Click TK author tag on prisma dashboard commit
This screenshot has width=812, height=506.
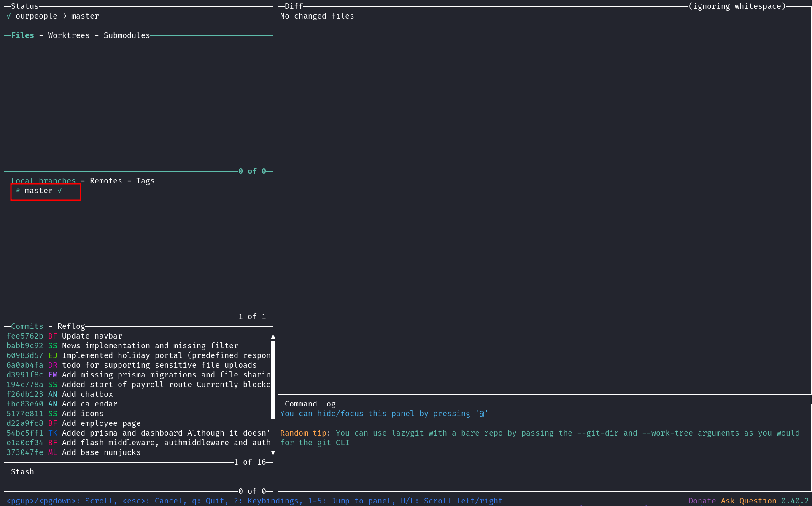(52, 433)
